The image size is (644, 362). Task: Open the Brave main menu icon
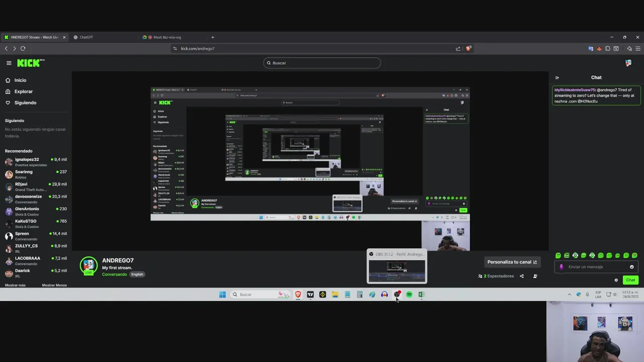point(638,49)
